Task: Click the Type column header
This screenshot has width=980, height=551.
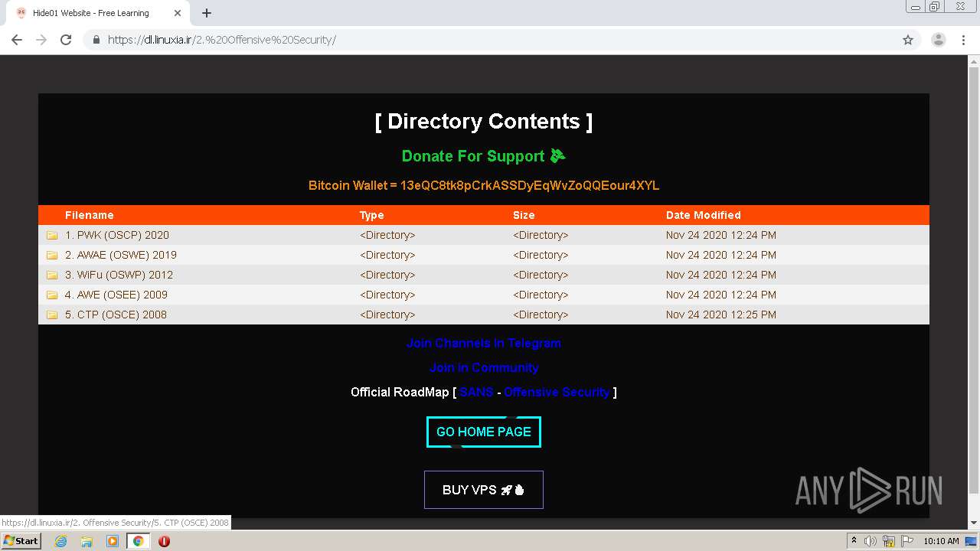Action: (x=372, y=215)
